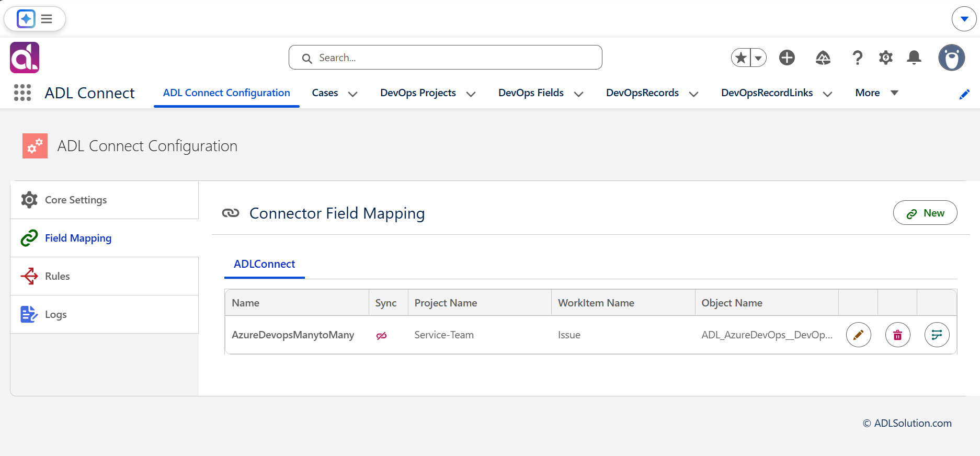Open the More navigation dropdown
980x456 pixels.
coord(877,93)
